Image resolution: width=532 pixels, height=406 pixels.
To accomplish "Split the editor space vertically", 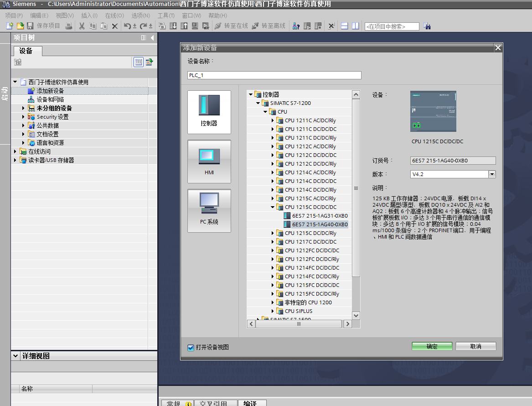I will 355,26.
